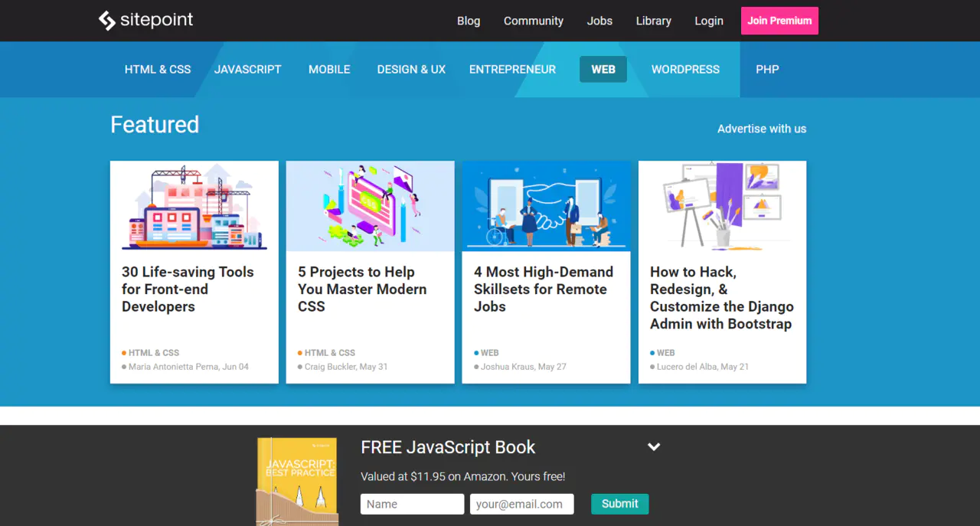This screenshot has height=526, width=980.
Task: Click the Login link
Action: coord(709,21)
